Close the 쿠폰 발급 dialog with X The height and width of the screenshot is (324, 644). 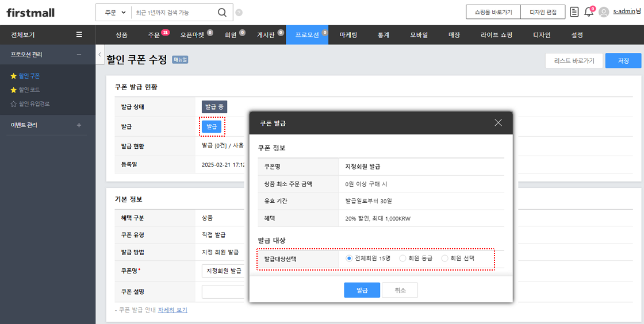point(498,122)
